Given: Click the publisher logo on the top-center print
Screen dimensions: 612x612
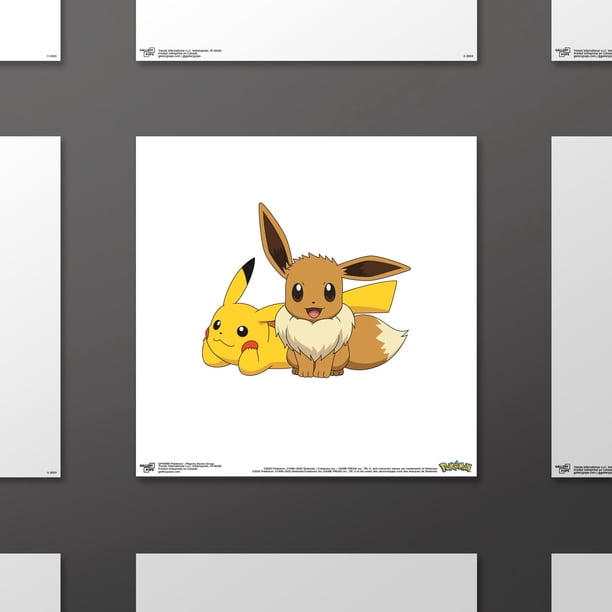Looking at the screenshot, I should click(147, 52).
